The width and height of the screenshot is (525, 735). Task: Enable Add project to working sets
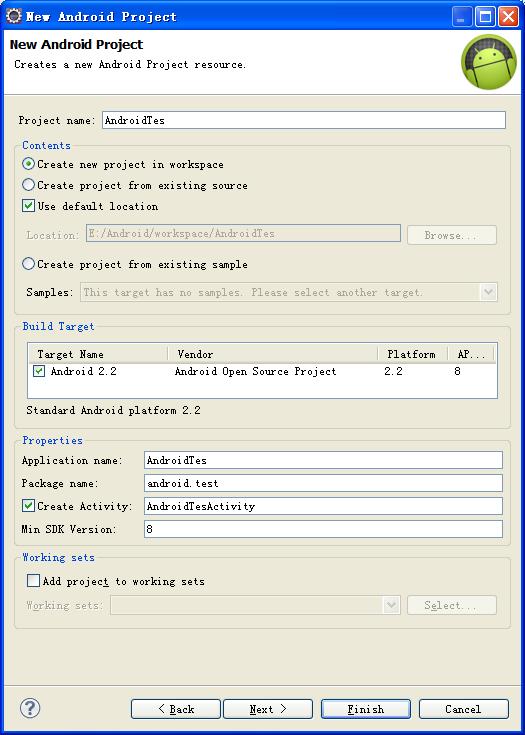[33, 581]
